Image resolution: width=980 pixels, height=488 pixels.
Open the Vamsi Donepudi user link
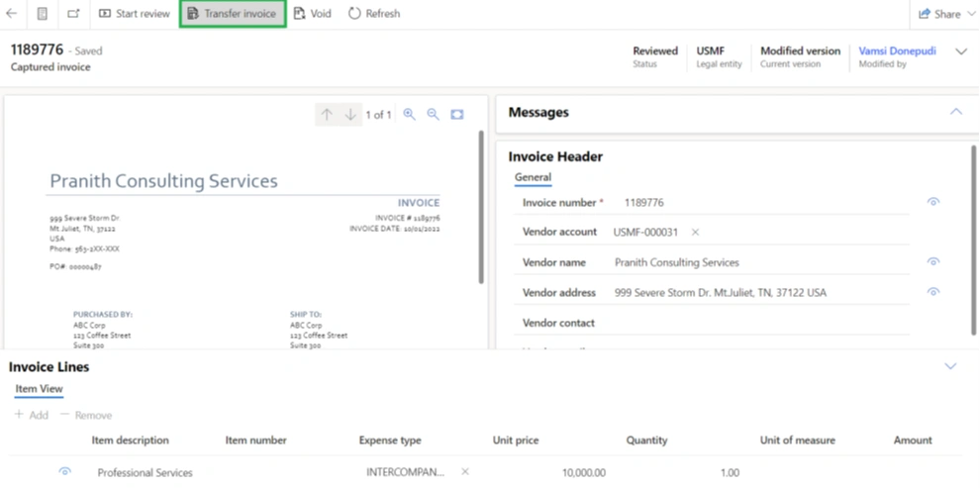(x=897, y=50)
